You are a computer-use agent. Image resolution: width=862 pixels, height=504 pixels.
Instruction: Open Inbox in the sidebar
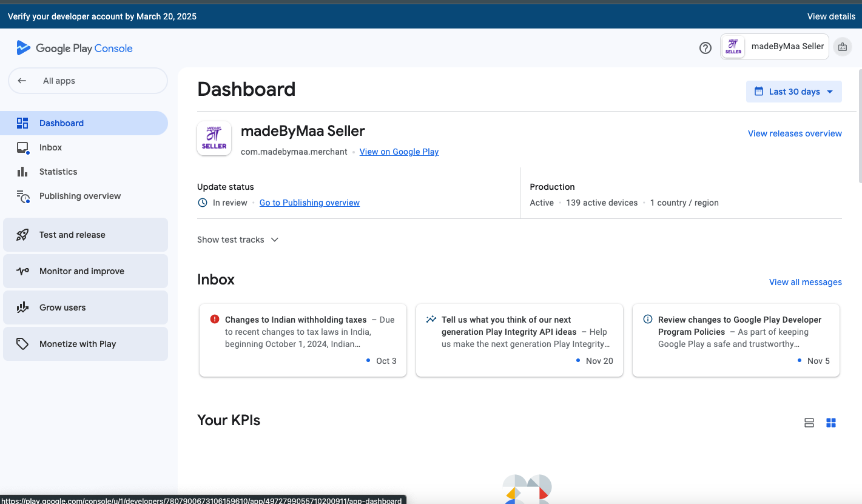[x=50, y=147]
